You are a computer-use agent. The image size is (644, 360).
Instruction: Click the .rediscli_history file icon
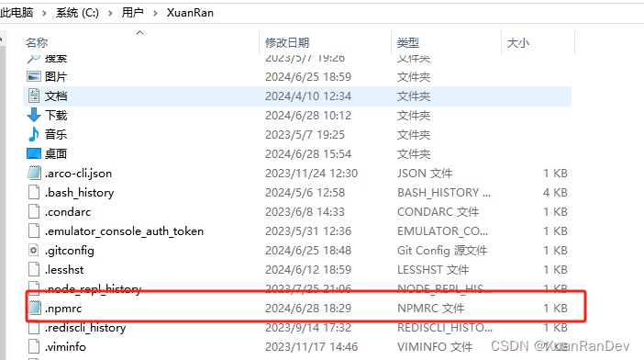[x=34, y=328]
